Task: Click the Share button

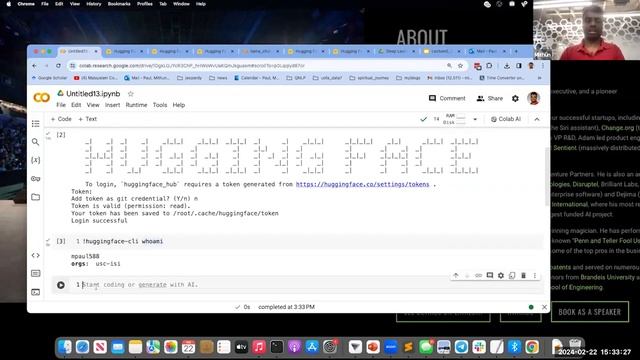Action: click(490, 98)
